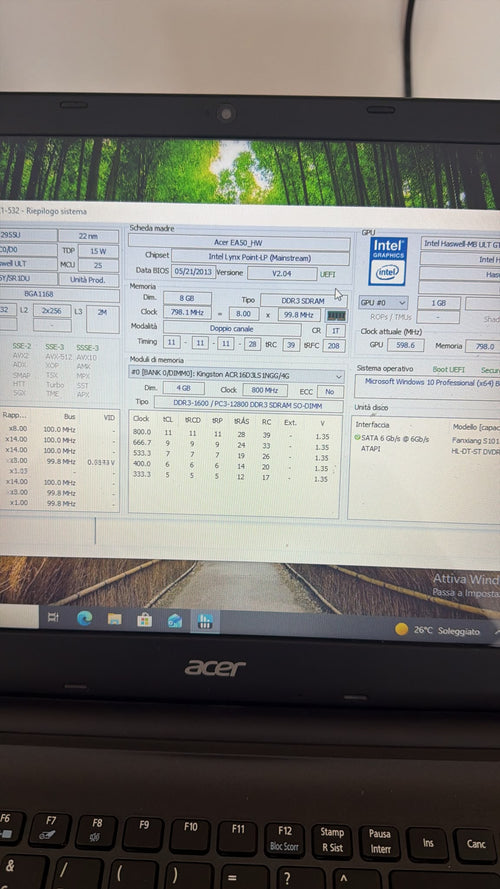The height and width of the screenshot is (889, 500).
Task: Select the 666.7 clock row in timing table
Action: point(235,444)
